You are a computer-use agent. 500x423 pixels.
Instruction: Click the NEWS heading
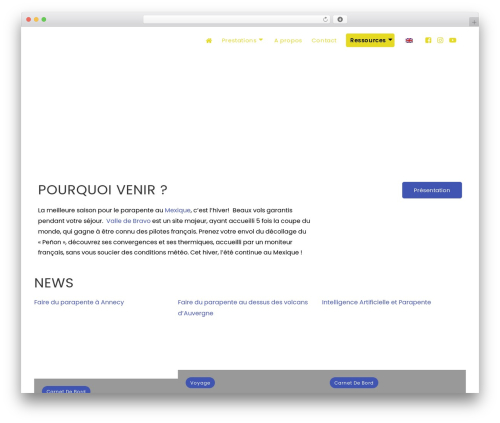(54, 283)
